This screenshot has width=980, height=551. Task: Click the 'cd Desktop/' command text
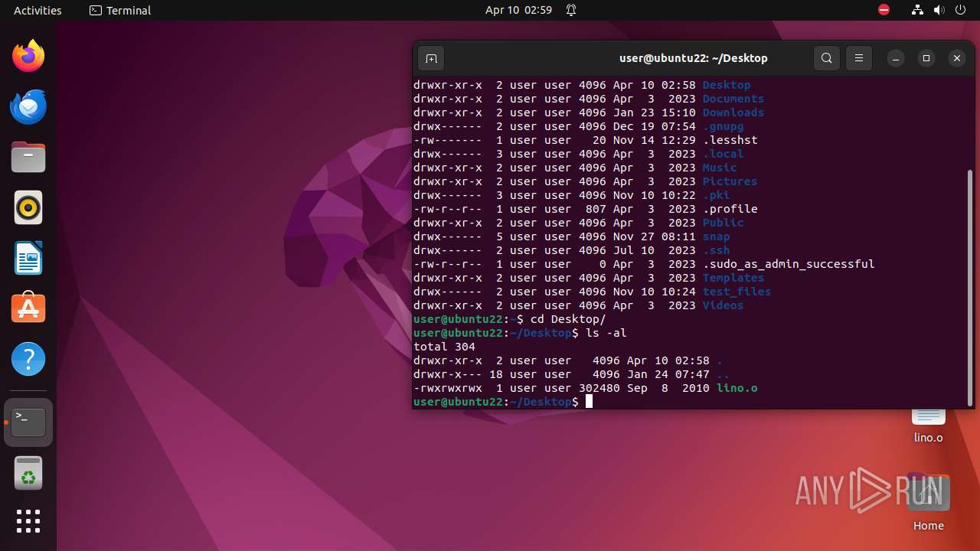[x=568, y=319]
